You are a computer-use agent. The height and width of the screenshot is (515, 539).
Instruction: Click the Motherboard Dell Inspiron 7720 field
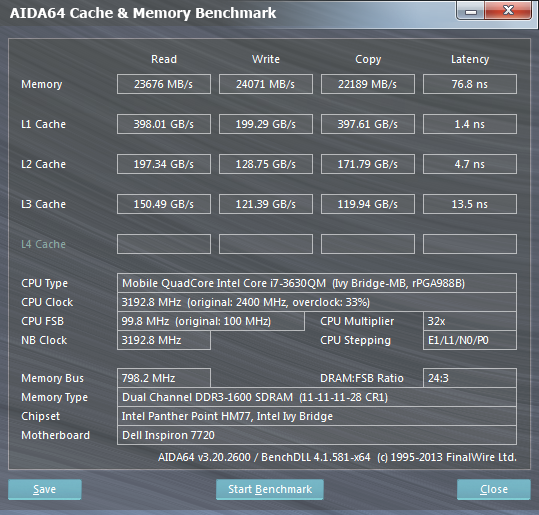point(317,435)
